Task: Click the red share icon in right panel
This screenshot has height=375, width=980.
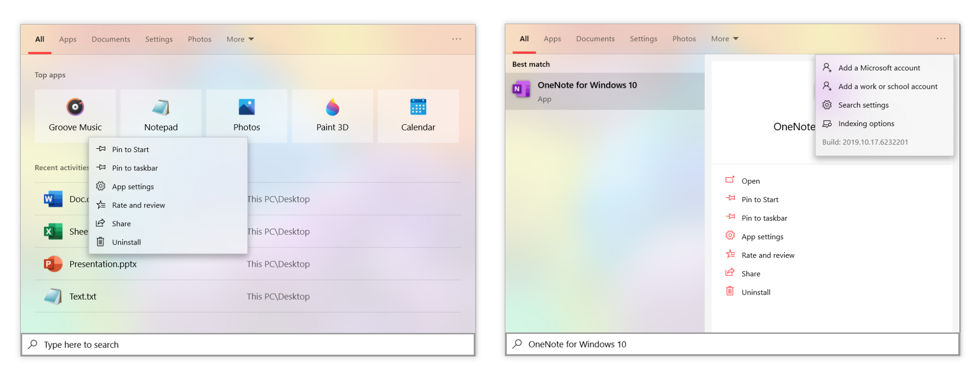Action: (x=730, y=273)
